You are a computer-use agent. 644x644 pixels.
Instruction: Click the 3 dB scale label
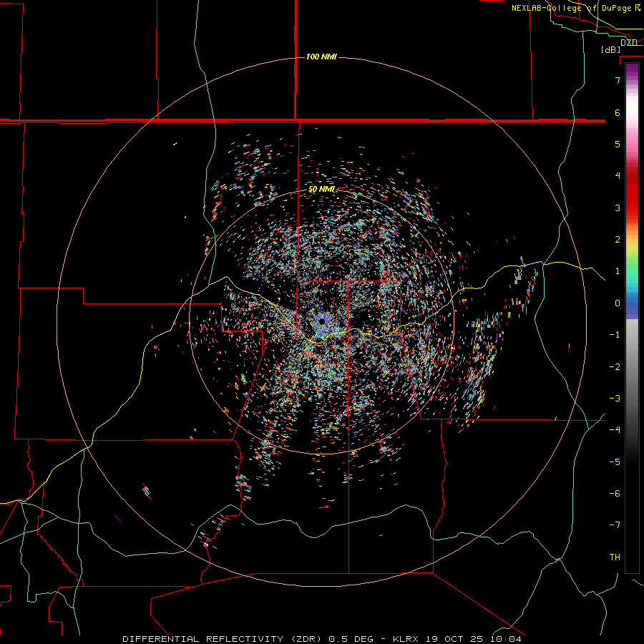(618, 208)
